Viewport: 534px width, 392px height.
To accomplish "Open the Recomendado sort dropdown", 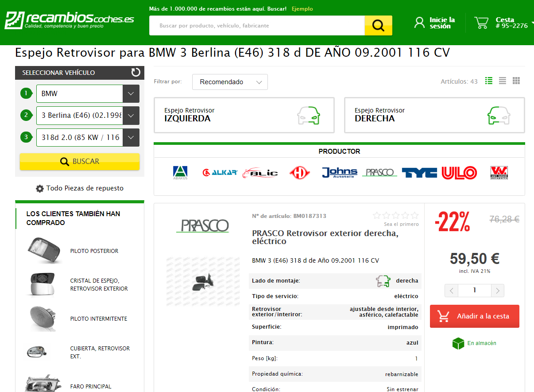I will [x=230, y=82].
